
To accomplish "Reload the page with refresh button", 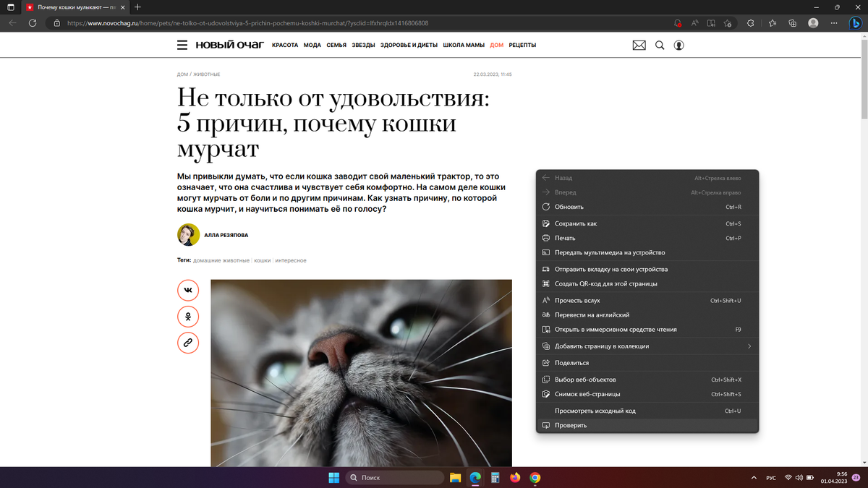I will pyautogui.click(x=33, y=23).
